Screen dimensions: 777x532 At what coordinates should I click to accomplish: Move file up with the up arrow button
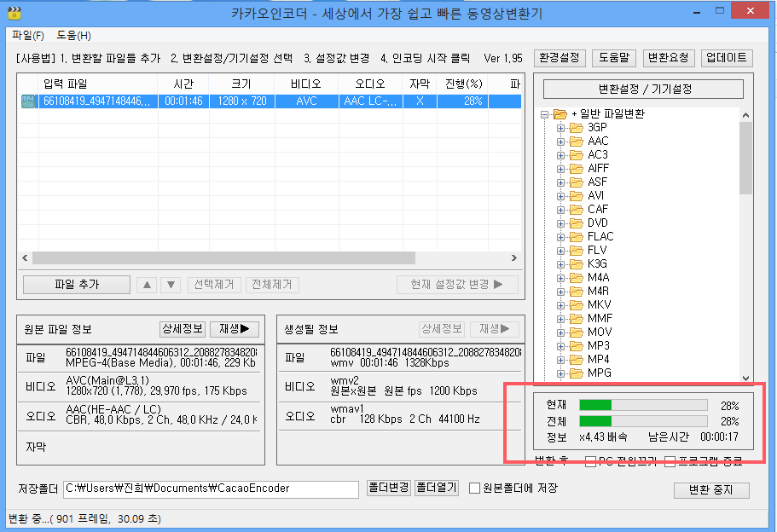tap(148, 285)
